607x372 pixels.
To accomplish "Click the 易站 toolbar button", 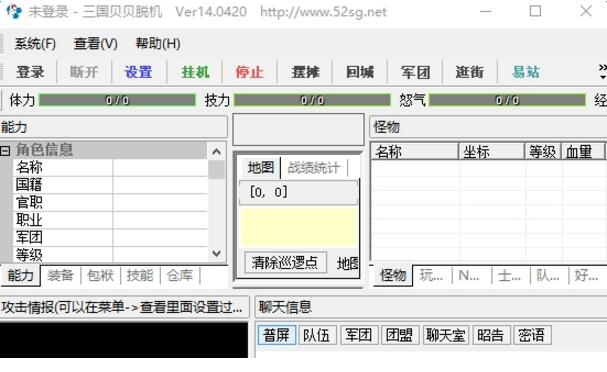I will click(526, 72).
